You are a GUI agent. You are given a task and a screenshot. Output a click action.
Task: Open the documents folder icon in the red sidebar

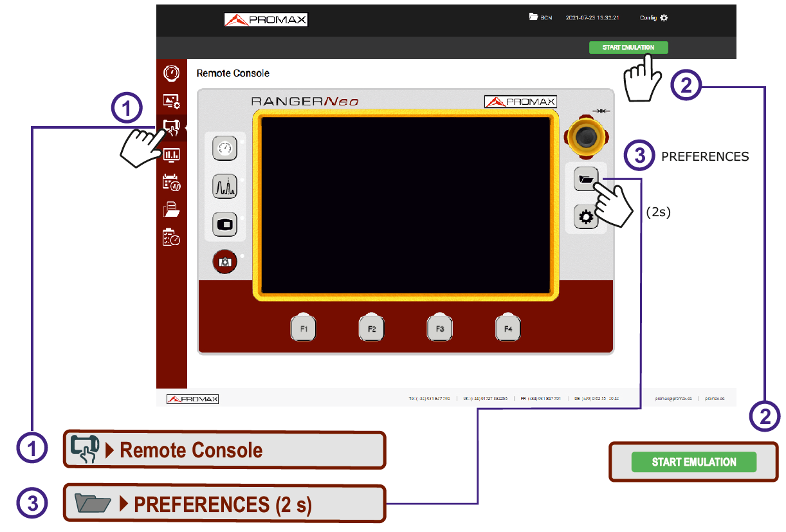click(171, 209)
